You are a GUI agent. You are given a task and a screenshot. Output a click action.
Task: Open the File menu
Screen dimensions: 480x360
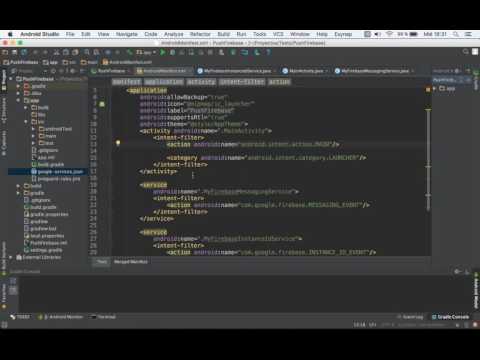[70, 34]
